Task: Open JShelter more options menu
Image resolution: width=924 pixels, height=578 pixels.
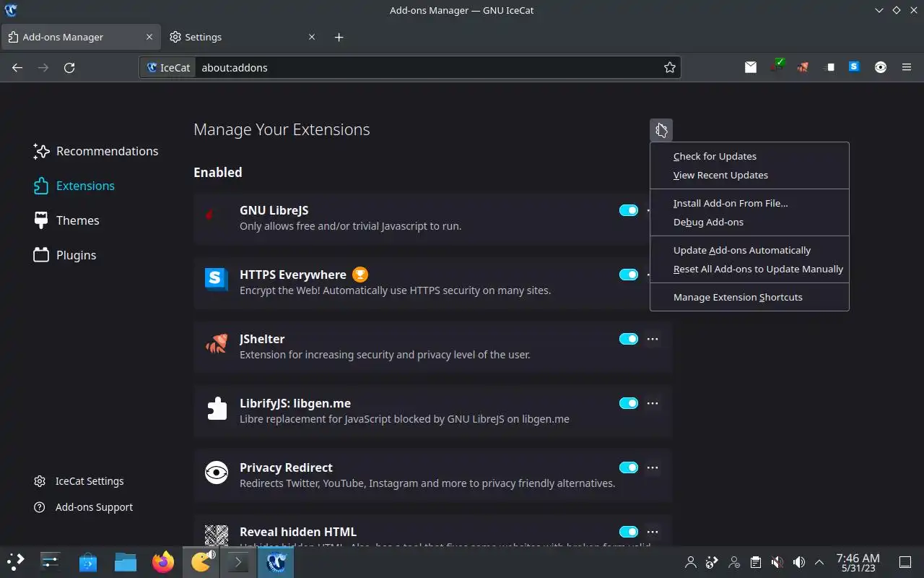Action: pos(653,339)
